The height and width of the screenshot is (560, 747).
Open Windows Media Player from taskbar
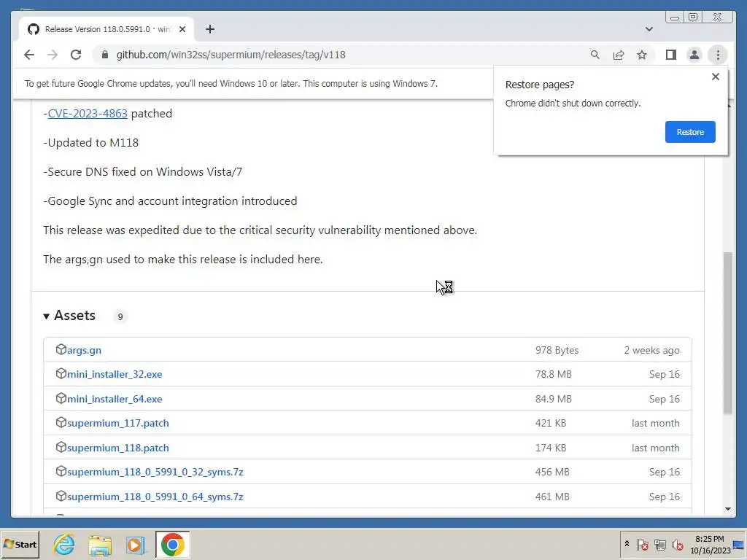pyautogui.click(x=135, y=544)
